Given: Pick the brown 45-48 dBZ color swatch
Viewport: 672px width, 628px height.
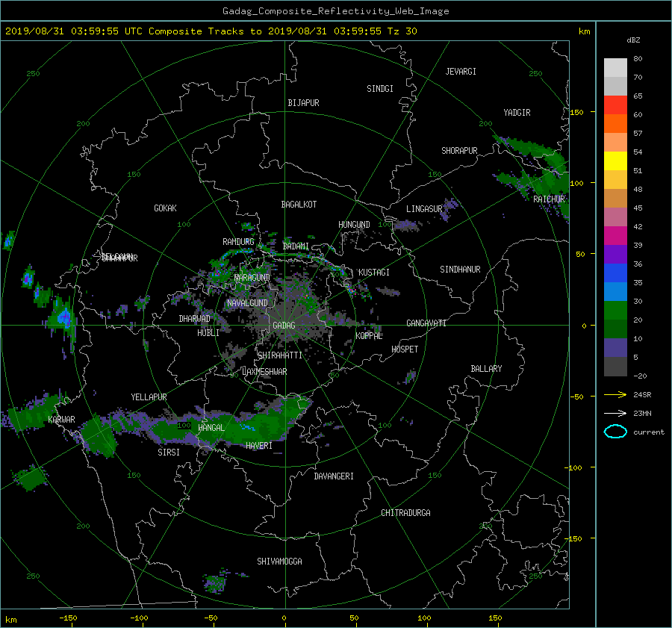Looking at the screenshot, I should (615, 198).
